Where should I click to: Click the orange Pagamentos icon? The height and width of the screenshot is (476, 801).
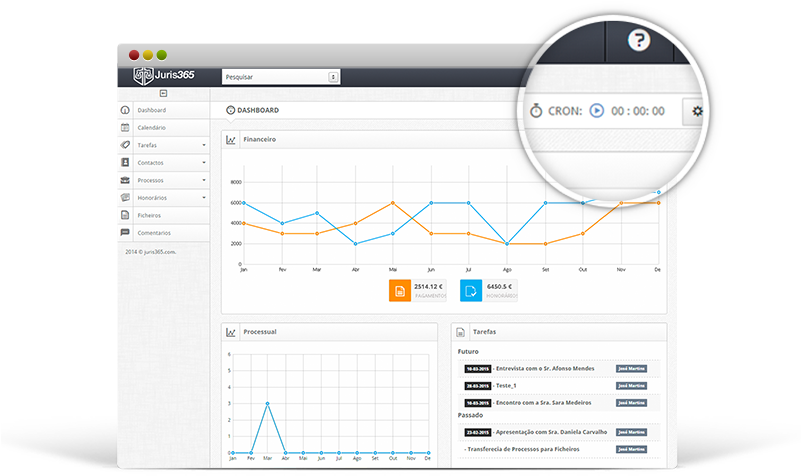400,291
